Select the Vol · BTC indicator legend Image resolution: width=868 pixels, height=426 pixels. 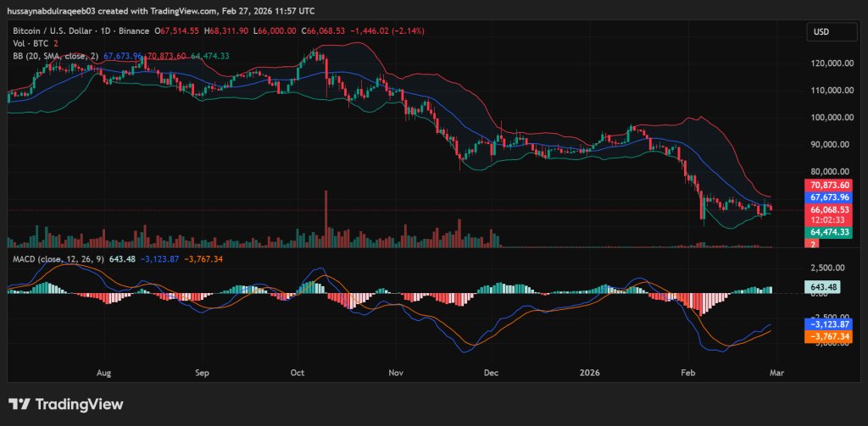tap(30, 43)
